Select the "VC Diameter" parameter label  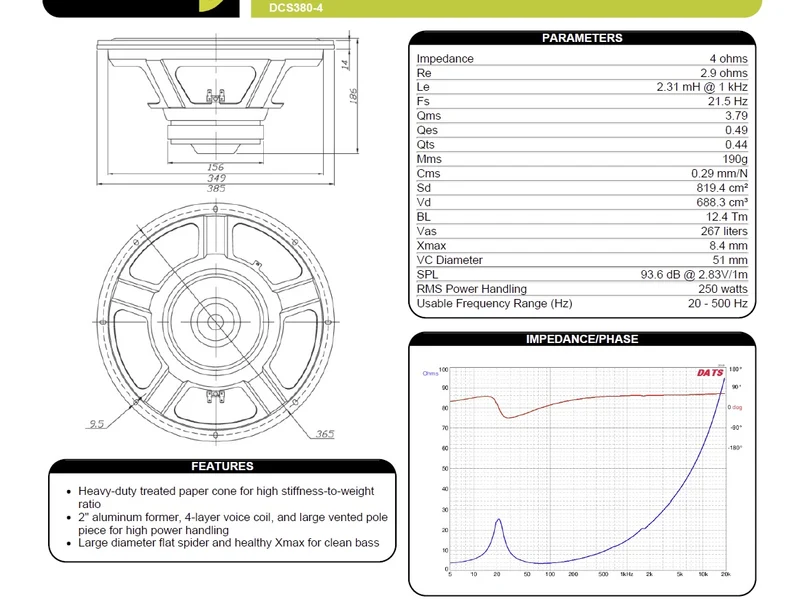pyautogui.click(x=449, y=260)
